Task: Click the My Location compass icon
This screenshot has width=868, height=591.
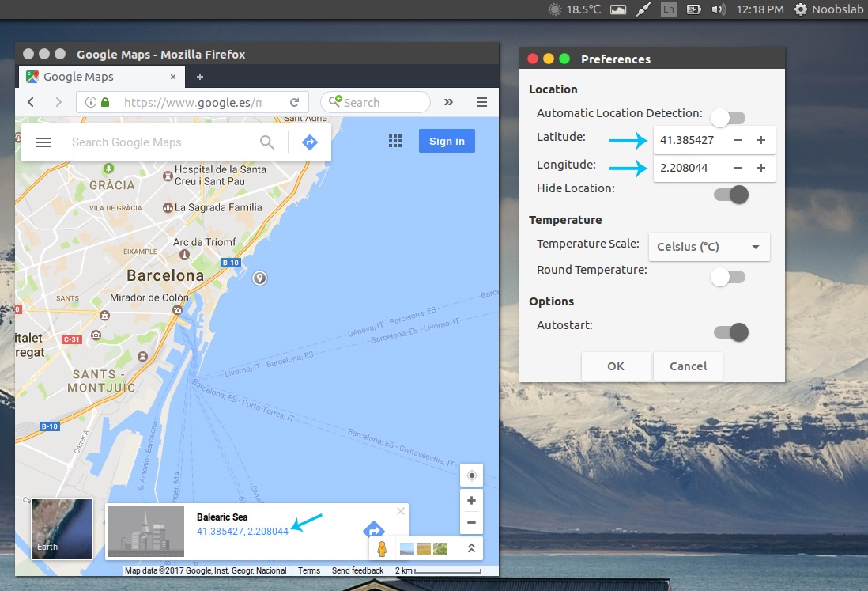Action: tap(471, 475)
